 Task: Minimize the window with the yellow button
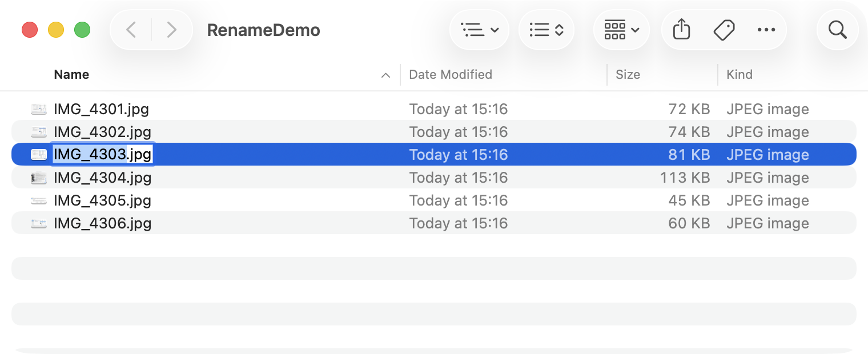pyautogui.click(x=56, y=30)
